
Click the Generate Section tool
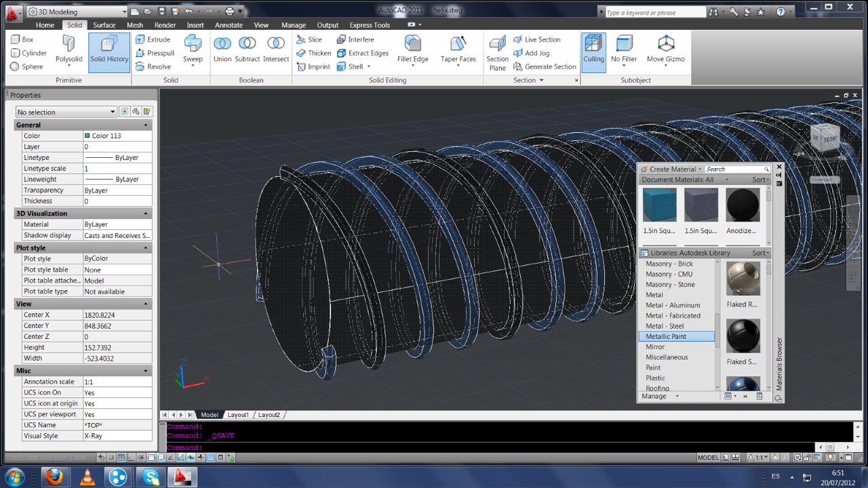[x=545, y=66]
